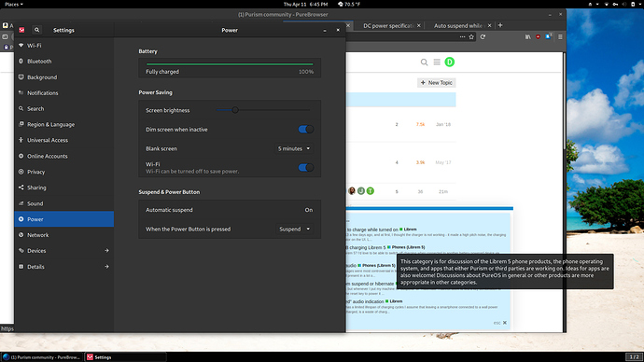
Task: Select Privacy in sidebar
Action: pos(63,172)
